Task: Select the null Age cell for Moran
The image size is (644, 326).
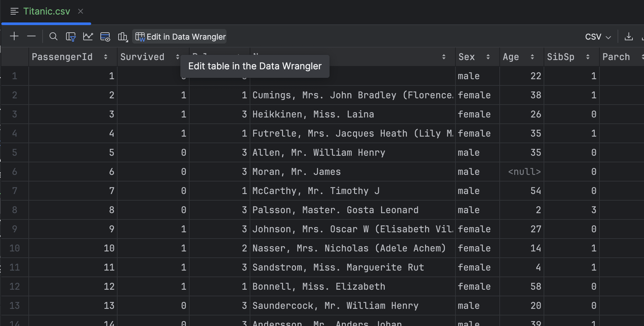Action: tap(524, 172)
